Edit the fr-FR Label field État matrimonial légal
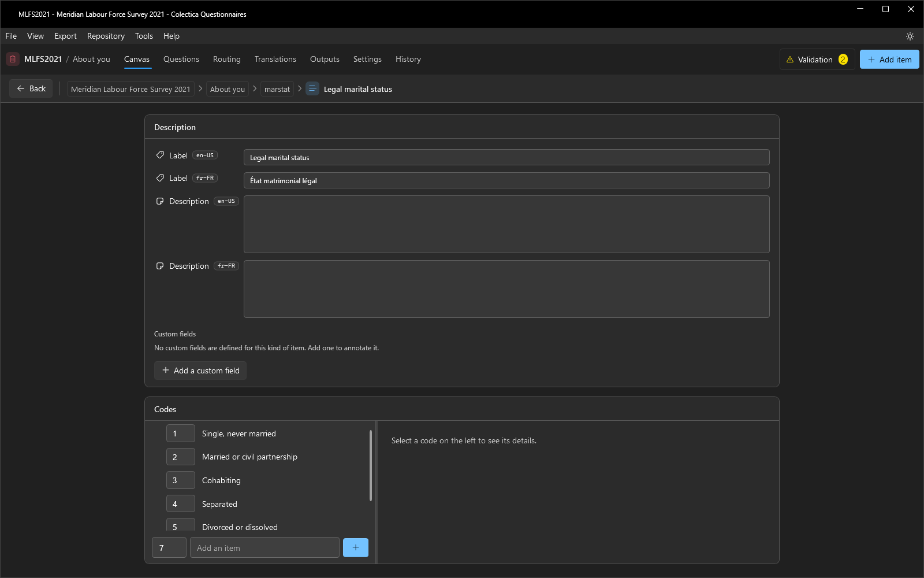 pos(506,180)
